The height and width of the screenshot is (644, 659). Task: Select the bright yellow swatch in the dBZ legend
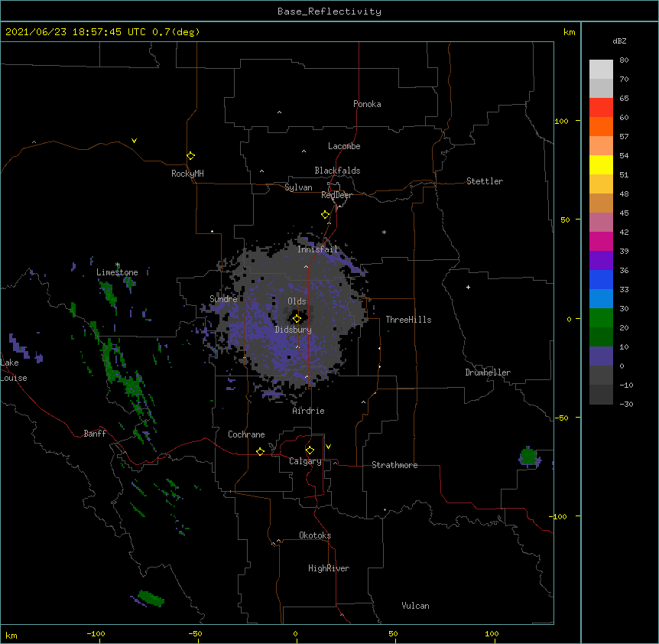[601, 164]
